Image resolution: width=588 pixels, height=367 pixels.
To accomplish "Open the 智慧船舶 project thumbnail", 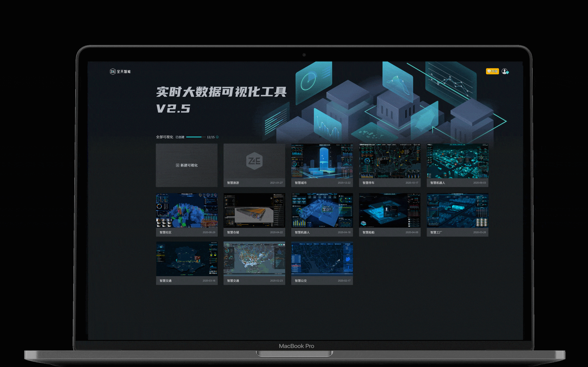I will click(390, 210).
